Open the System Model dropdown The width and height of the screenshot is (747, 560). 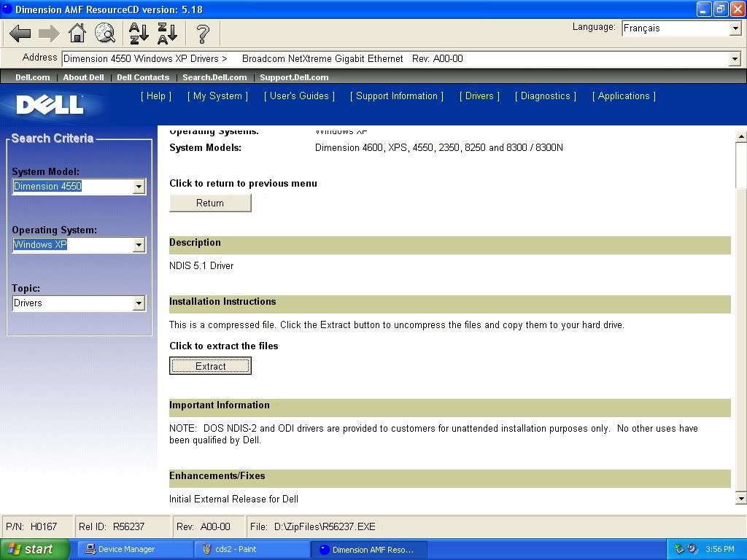coord(79,186)
